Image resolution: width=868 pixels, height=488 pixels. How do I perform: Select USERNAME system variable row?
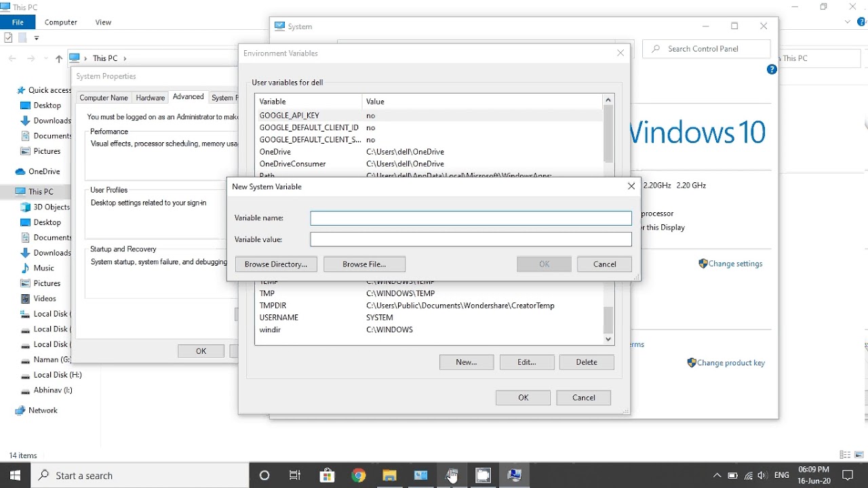(429, 318)
